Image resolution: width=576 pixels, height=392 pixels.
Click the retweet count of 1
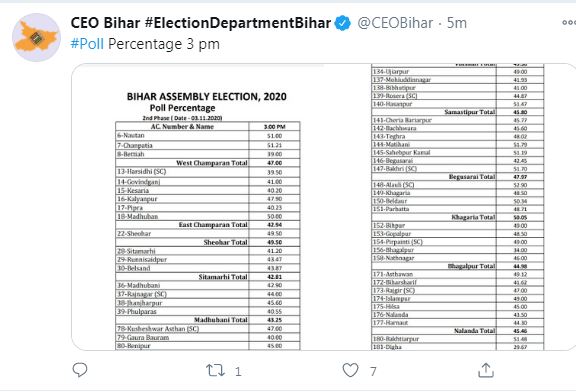pyautogui.click(x=238, y=372)
